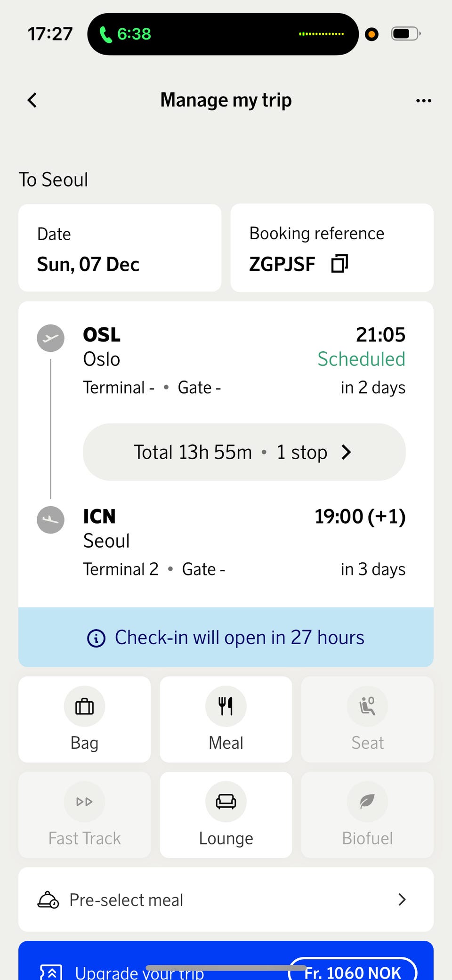Select the Meal add-on tile
This screenshot has height=980, width=452.
(226, 719)
